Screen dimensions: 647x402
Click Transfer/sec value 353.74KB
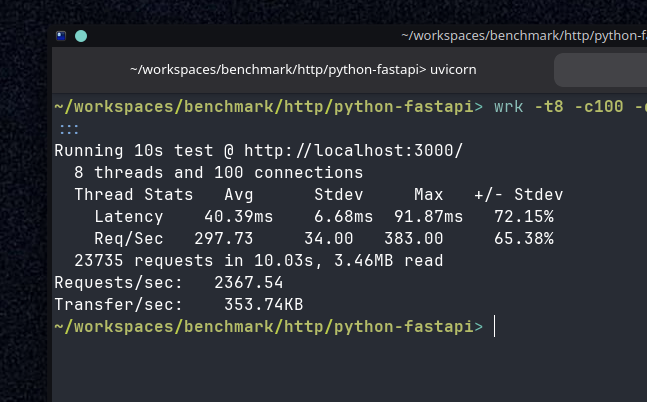264,305
